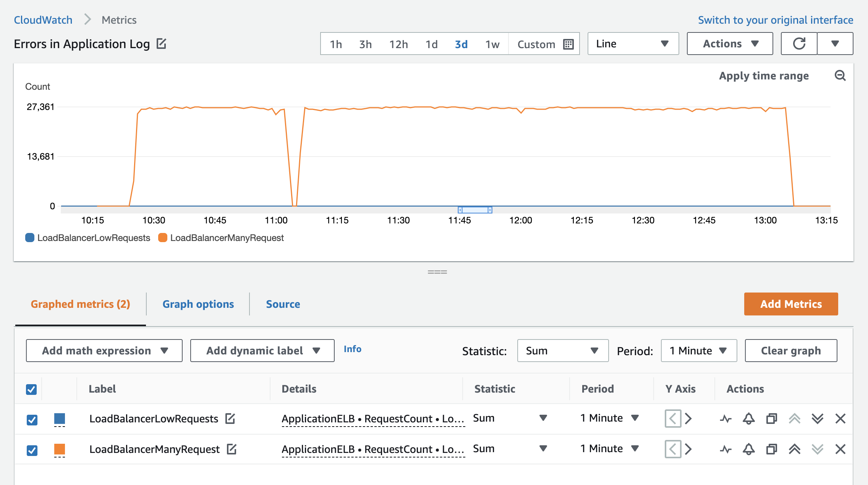Click the pulse icon for LoadBalancerManyRequest row
Image resolution: width=868 pixels, height=485 pixels.
point(726,449)
